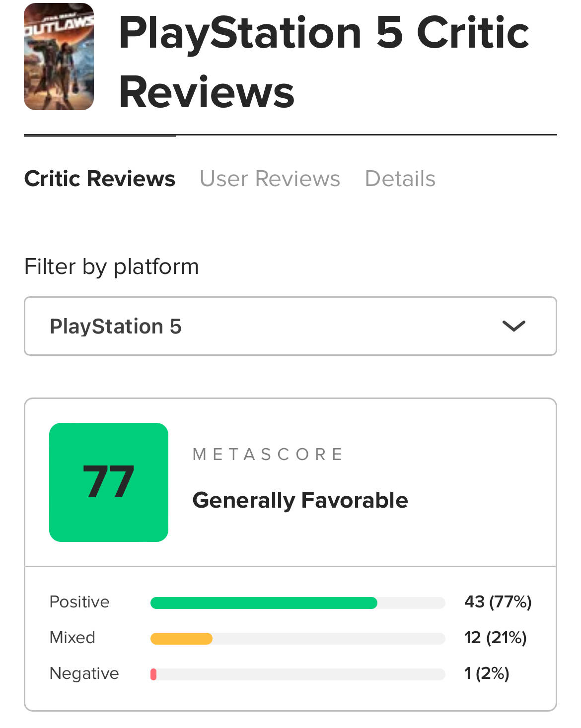The height and width of the screenshot is (728, 581).
Task: Click the Generally Favorable rating text
Action: (x=300, y=500)
